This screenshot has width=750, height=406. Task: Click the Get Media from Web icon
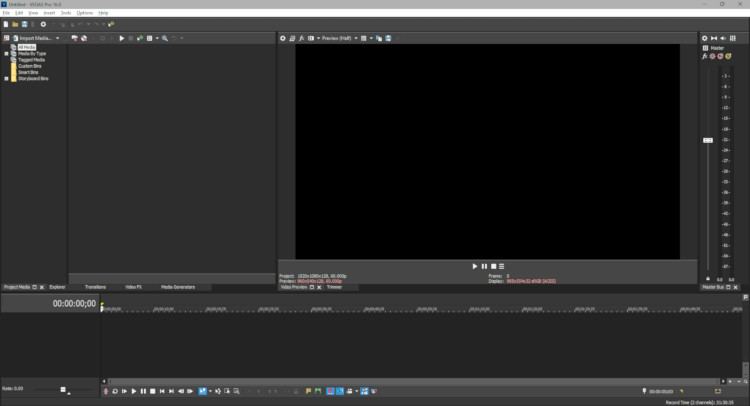pos(84,38)
